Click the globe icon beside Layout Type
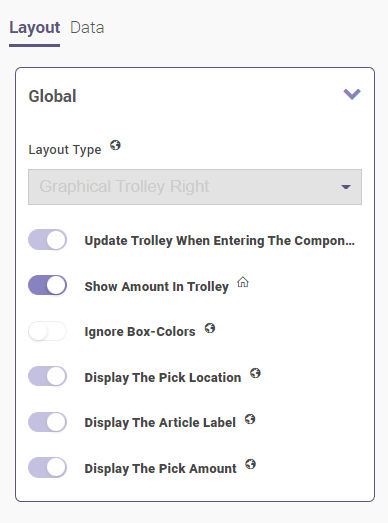Image resolution: width=388 pixels, height=523 pixels. (115, 145)
